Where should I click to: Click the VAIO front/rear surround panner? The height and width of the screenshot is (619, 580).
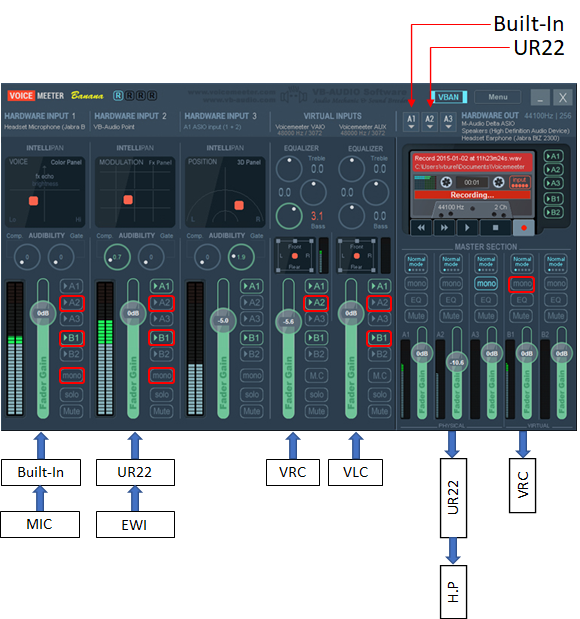295,256
